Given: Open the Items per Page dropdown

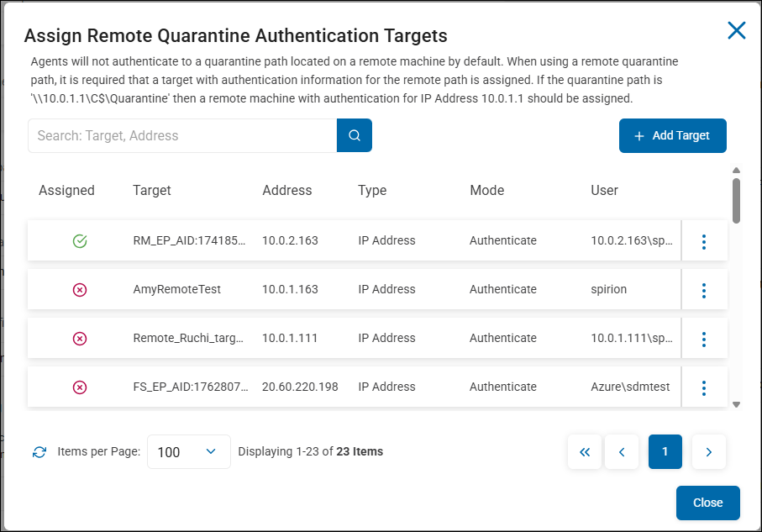Looking at the screenshot, I should pos(188,452).
